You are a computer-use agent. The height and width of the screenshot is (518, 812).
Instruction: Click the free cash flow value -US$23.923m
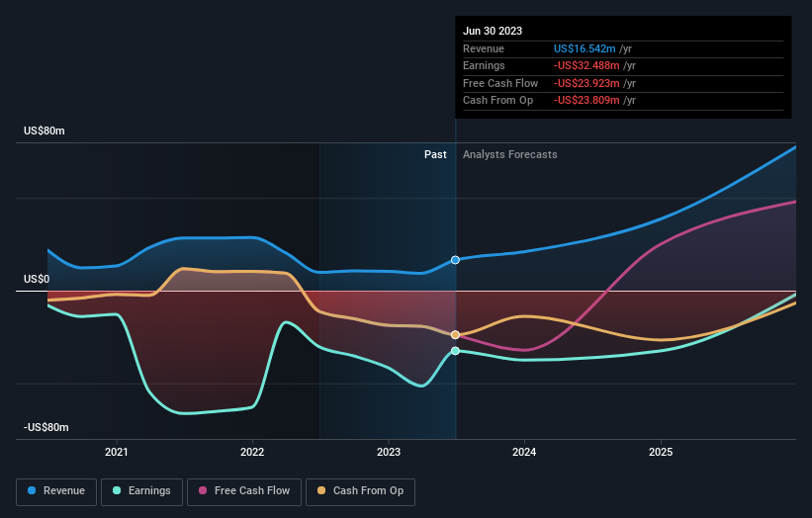tap(586, 83)
